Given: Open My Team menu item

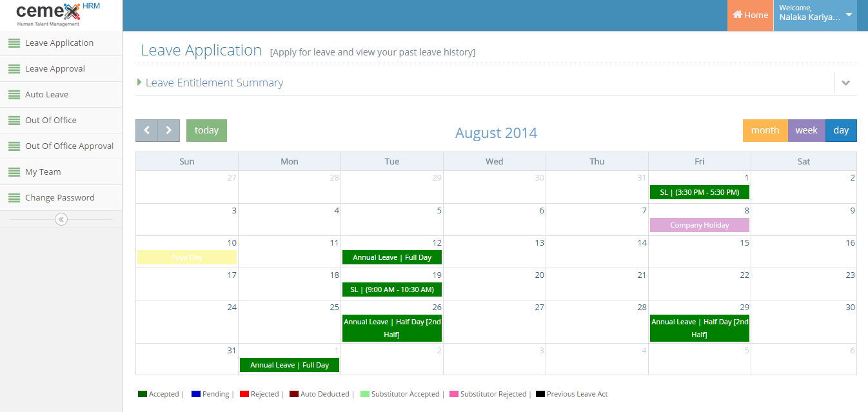Looking at the screenshot, I should (x=61, y=172).
